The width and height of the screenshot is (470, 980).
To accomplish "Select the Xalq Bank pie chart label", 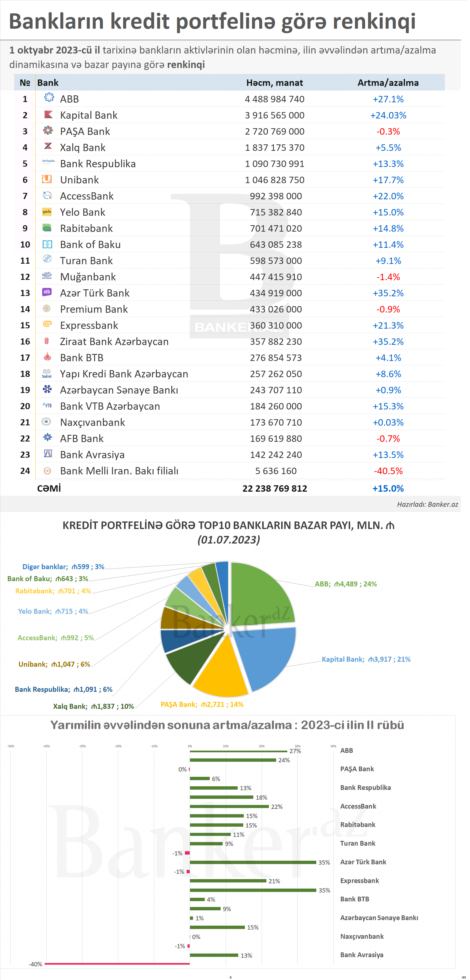I will tap(93, 706).
